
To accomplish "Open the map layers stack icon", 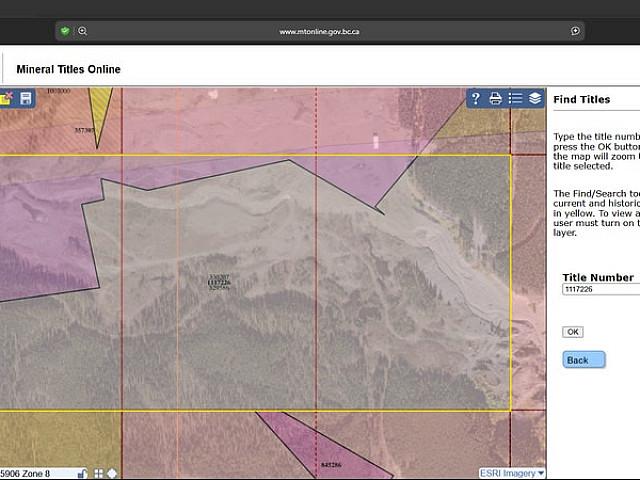I will [535, 98].
